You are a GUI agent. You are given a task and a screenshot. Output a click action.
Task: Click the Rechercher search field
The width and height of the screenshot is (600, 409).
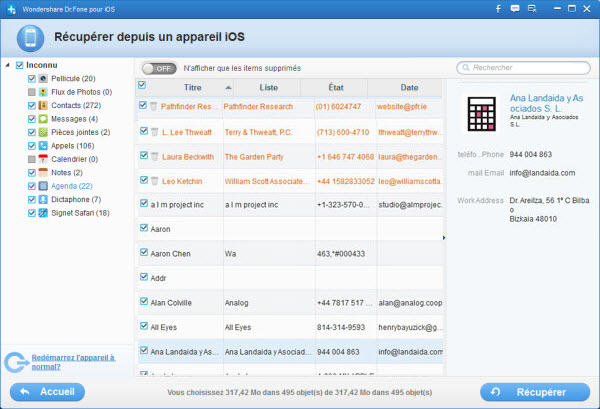coord(523,68)
